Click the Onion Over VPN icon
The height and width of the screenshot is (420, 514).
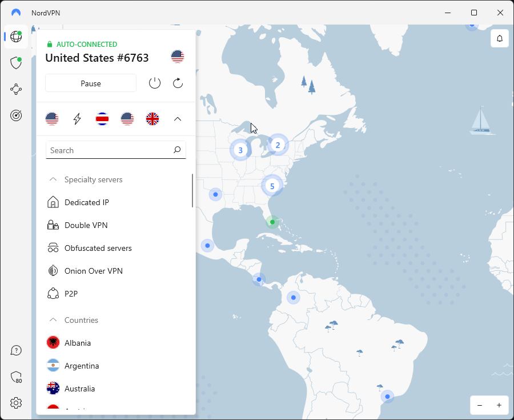(53, 271)
